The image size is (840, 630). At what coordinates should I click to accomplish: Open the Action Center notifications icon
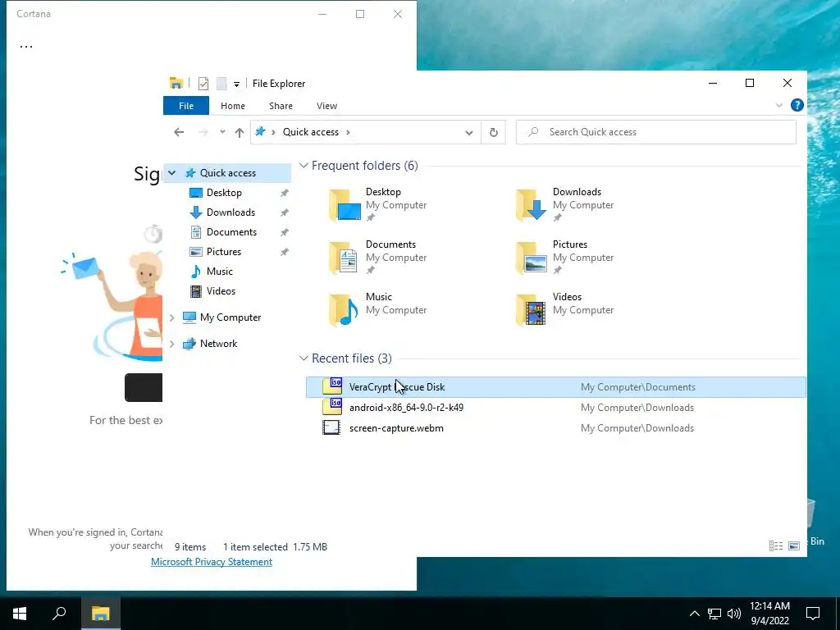813,614
